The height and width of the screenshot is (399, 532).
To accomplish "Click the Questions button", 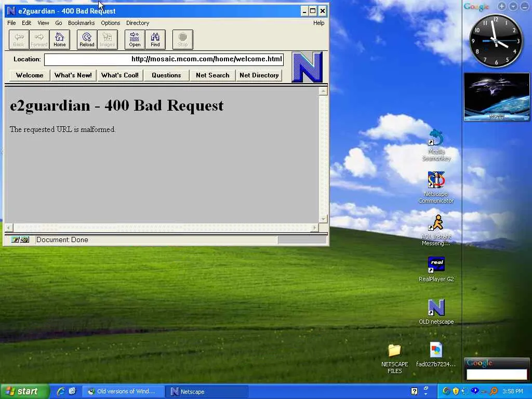I will pos(166,75).
